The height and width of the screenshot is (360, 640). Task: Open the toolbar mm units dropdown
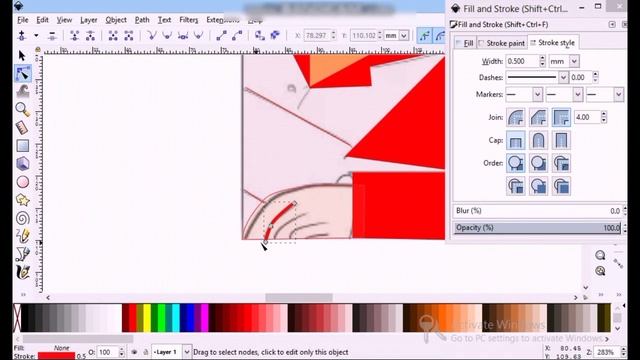(404, 36)
